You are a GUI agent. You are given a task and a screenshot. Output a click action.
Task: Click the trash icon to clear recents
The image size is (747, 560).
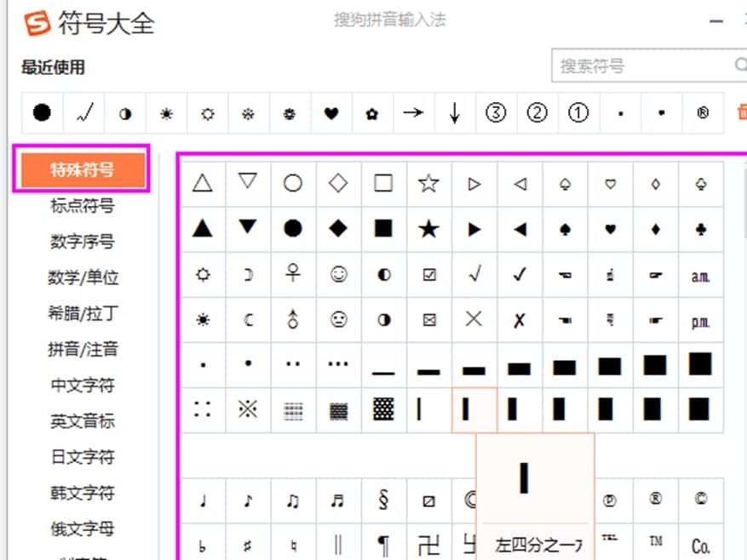[x=740, y=112]
